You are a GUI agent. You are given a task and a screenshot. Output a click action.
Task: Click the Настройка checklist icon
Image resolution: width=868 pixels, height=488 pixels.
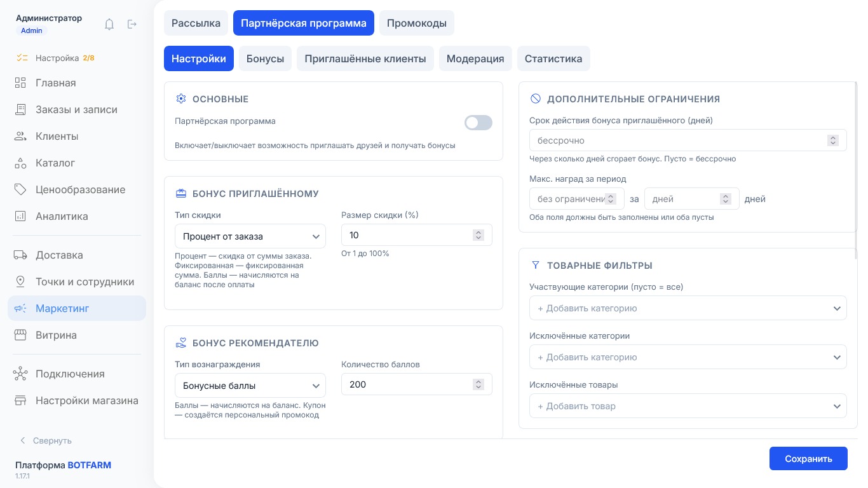(x=22, y=58)
